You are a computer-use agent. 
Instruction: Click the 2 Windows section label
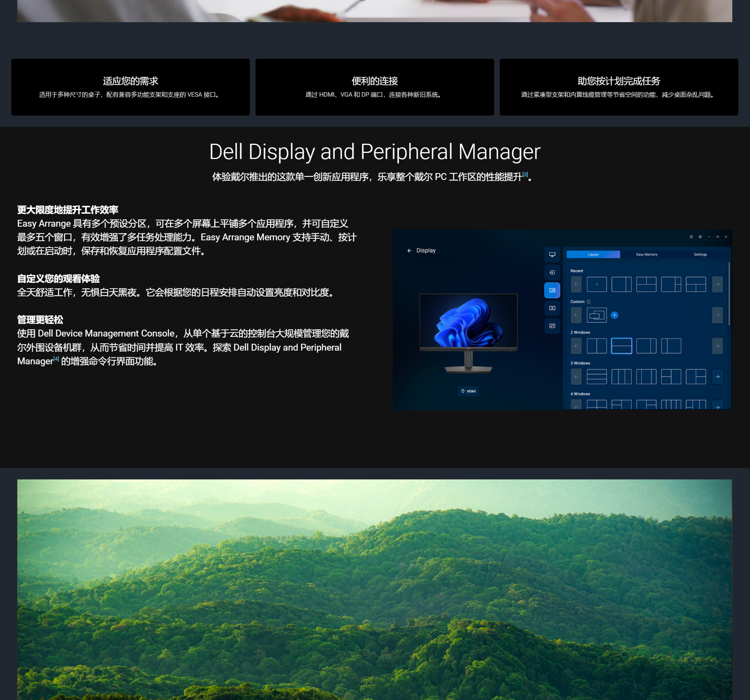point(580,332)
